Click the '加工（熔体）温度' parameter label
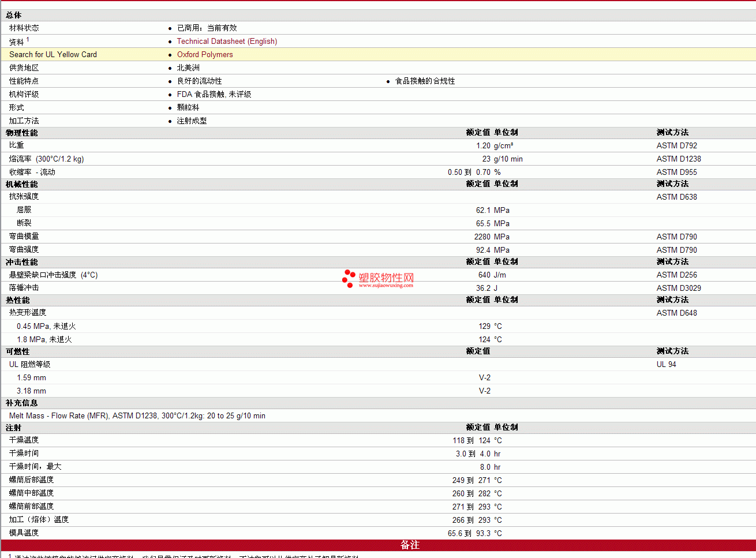 coord(39,520)
